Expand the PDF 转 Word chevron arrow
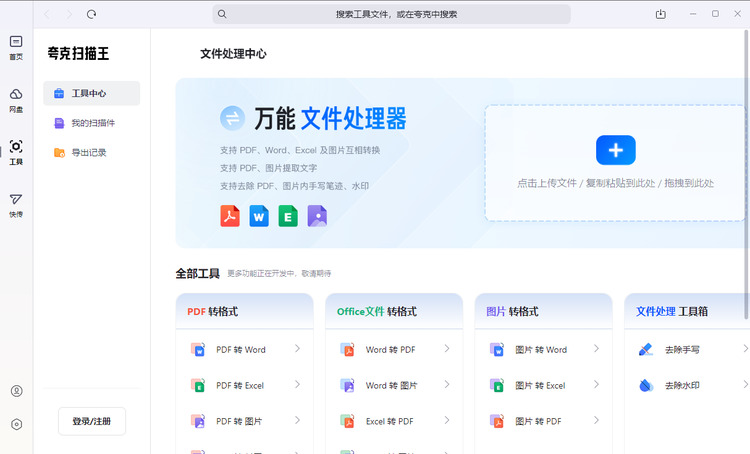Screen dimensions: 750x454 click(297, 349)
